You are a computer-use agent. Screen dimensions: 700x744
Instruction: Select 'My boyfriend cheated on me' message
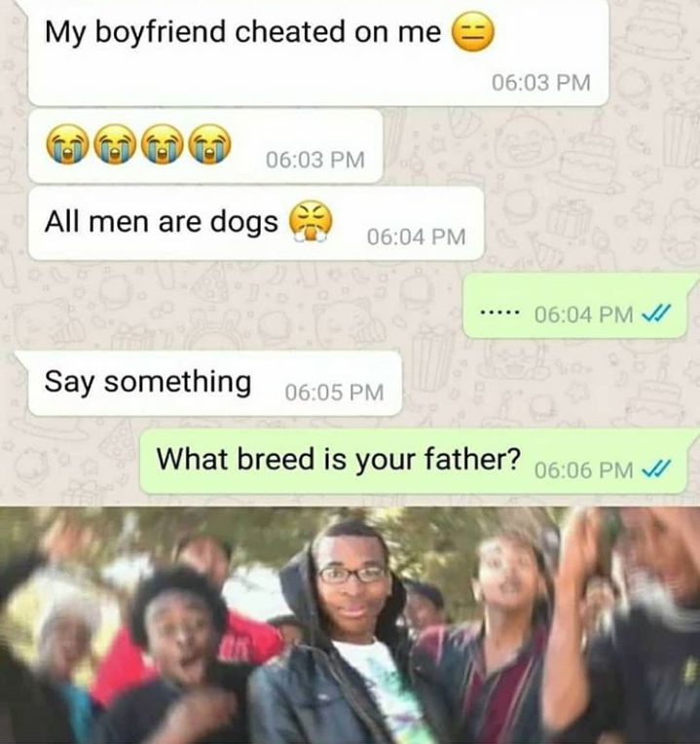pyautogui.click(x=317, y=54)
